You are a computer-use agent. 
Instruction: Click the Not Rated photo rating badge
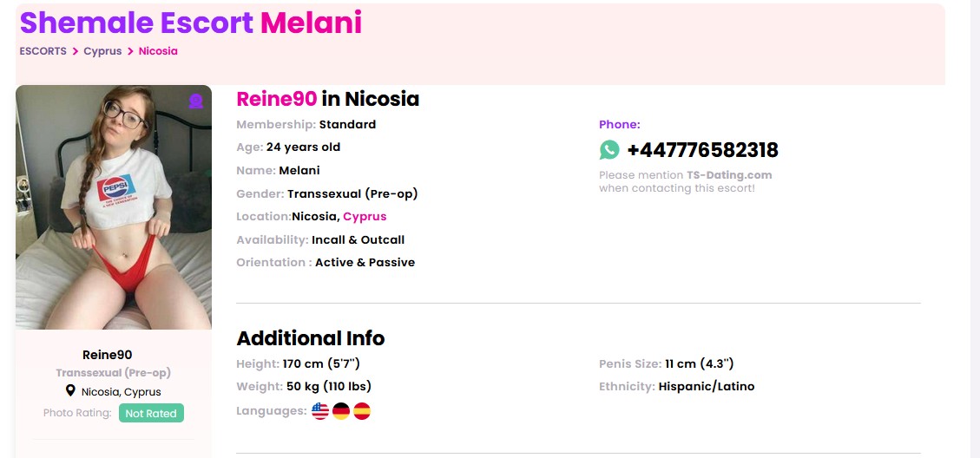151,414
